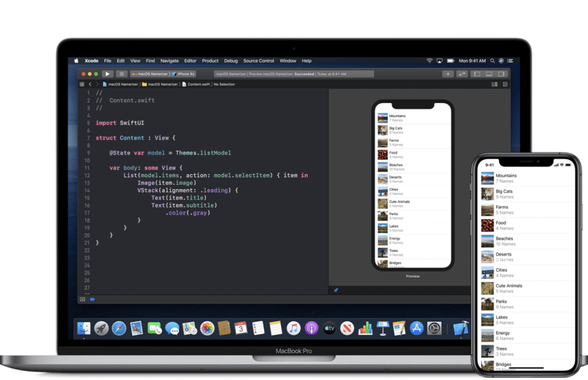This screenshot has width=588, height=380.
Task: Tap Food thumbnail on the iPhone
Action: (487, 225)
